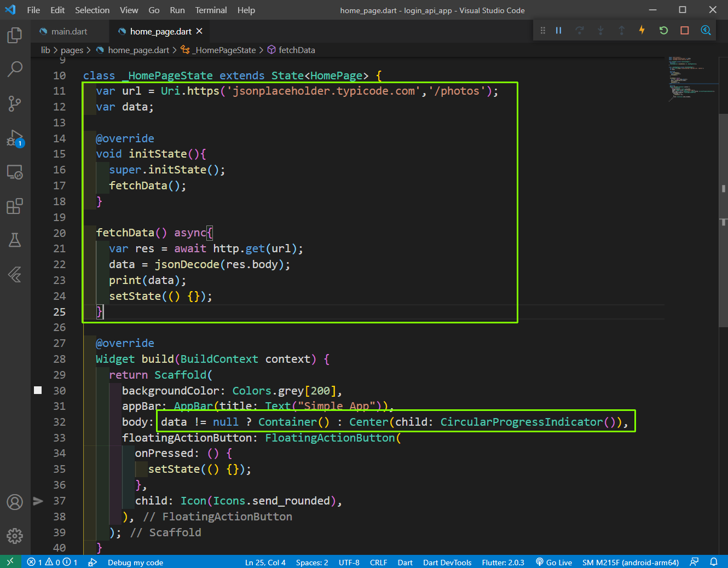The image size is (728, 568).
Task: Click line number 20 in gutter
Action: pyautogui.click(x=59, y=233)
